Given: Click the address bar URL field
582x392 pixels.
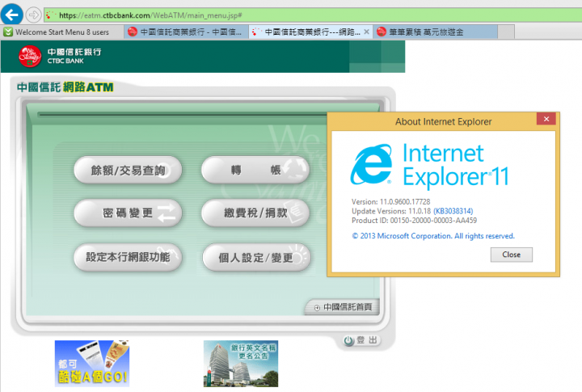Looking at the screenshot, I should pos(313,15).
